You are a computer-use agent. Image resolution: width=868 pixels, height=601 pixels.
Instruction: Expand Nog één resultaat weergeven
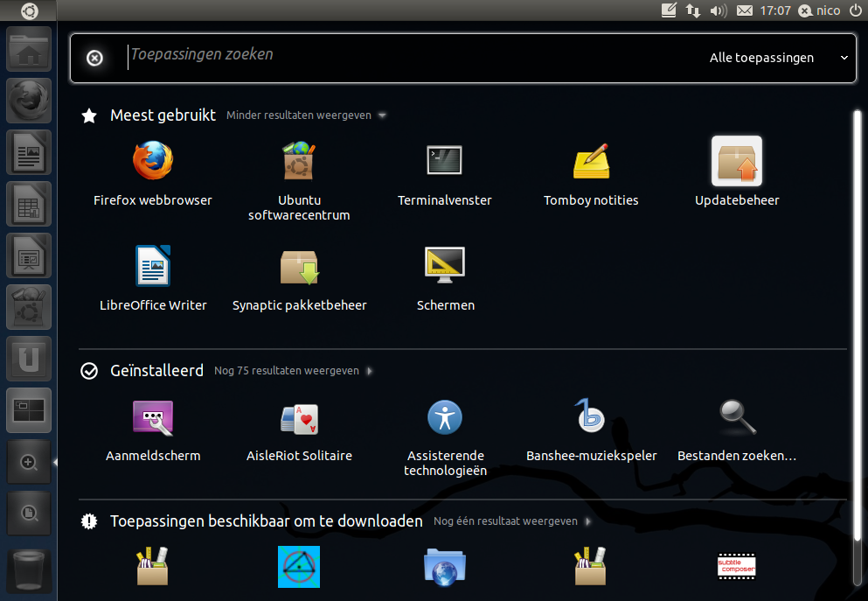512,521
